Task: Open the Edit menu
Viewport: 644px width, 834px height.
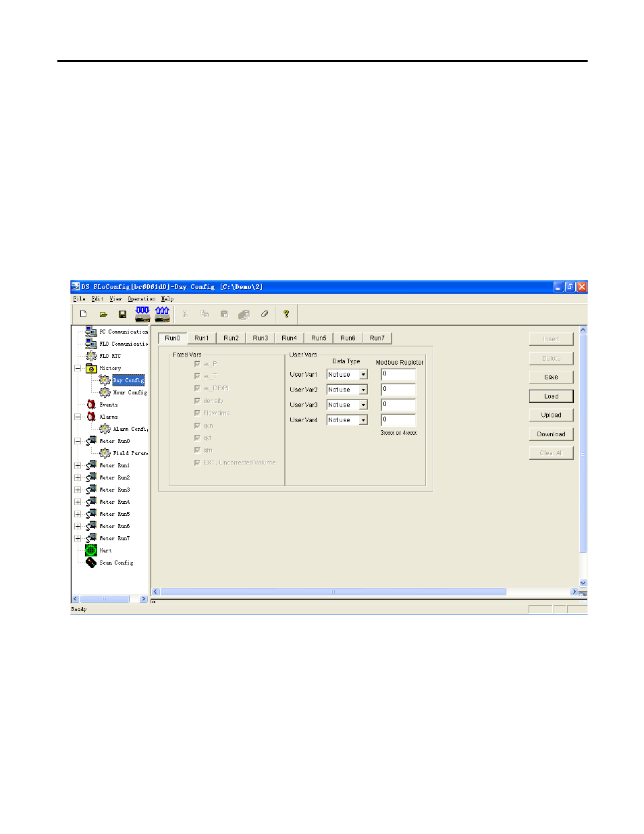Action: tap(97, 298)
